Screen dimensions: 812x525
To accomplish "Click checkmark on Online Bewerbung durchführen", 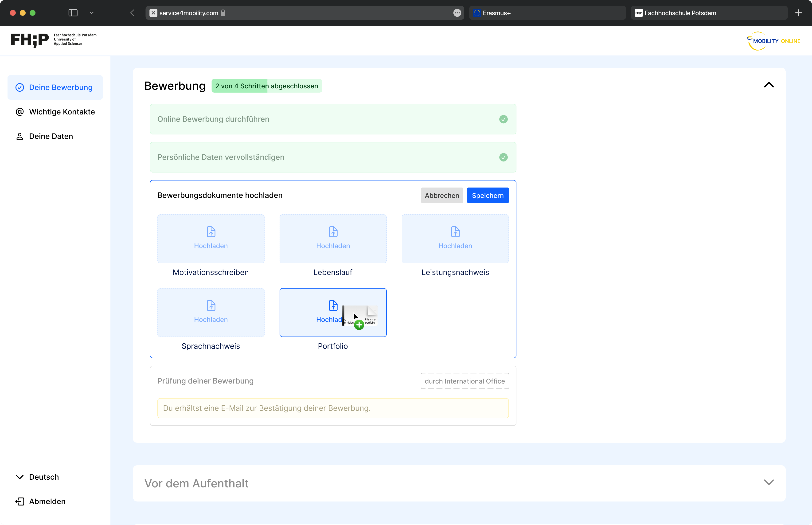I will tap(503, 119).
